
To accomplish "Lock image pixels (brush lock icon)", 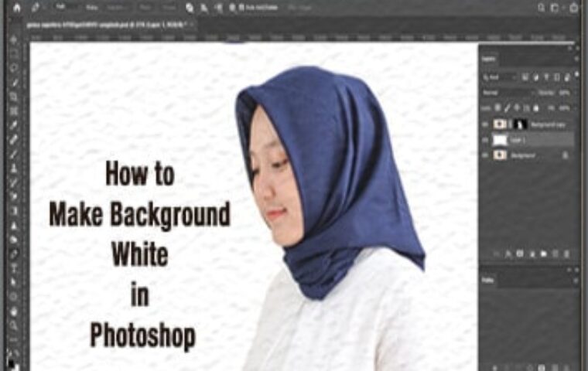I will (508, 108).
